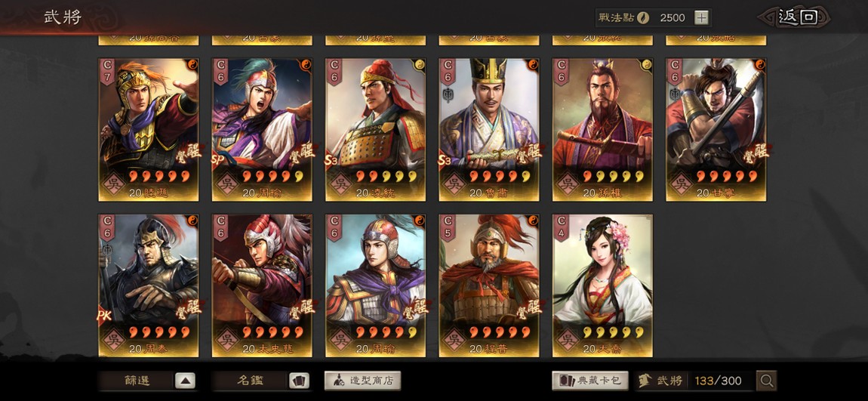Select the SP 周瑜 general card

[x=262, y=130]
